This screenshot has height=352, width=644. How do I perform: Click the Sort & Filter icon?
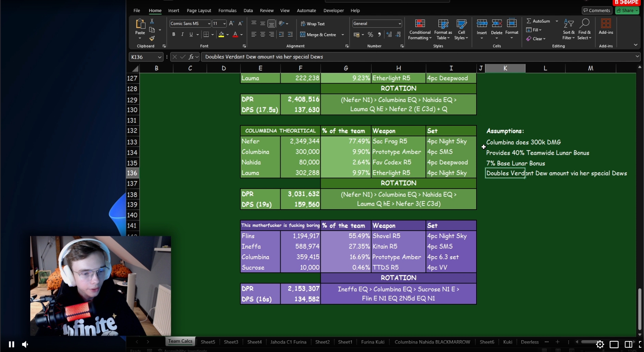568,24
